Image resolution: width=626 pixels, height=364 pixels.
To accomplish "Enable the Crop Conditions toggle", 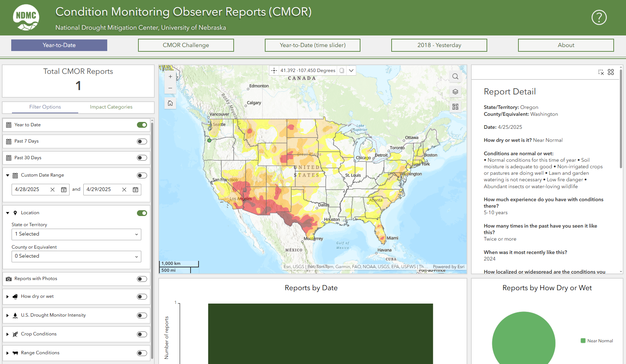I will coord(142,334).
